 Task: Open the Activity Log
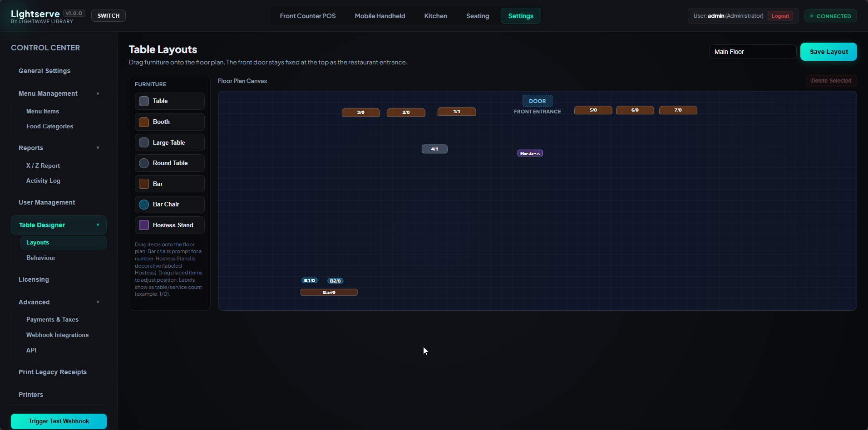[x=43, y=181]
